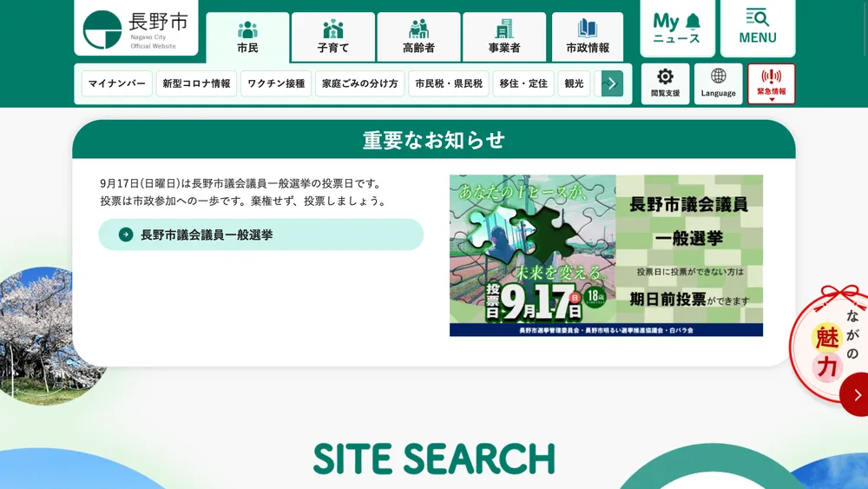Click the 観光 shortcut
The width and height of the screenshot is (868, 489).
coord(574,83)
